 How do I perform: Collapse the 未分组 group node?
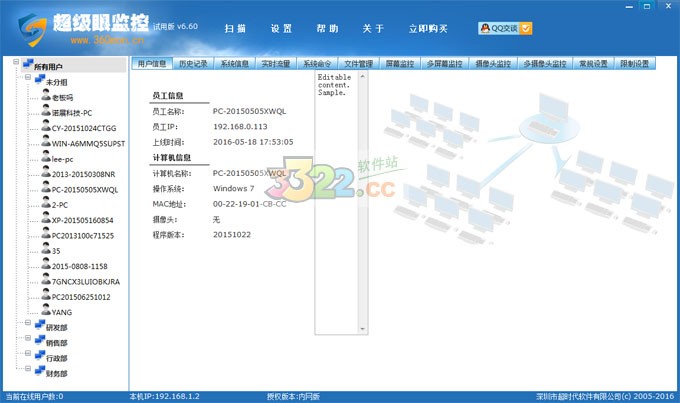[28, 77]
